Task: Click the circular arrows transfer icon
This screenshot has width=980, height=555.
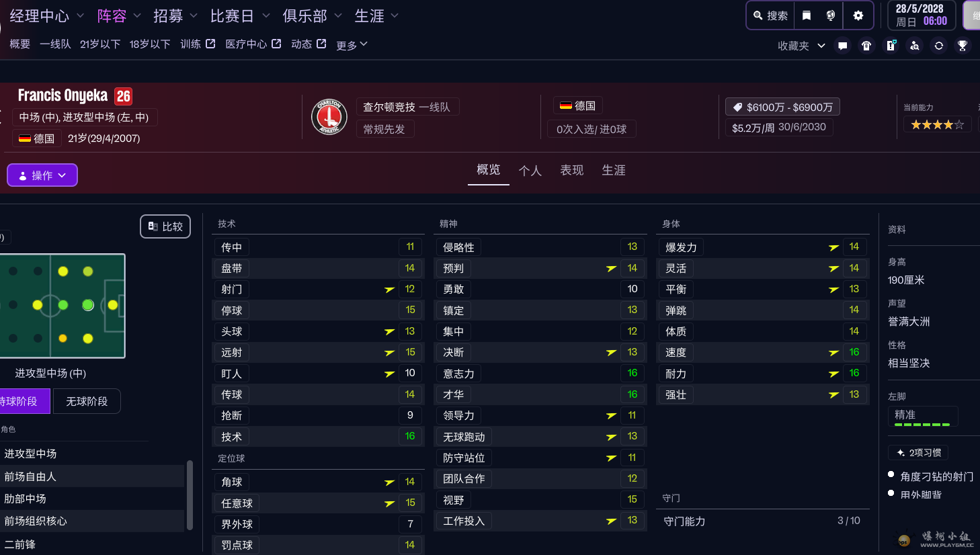Action: coord(939,46)
